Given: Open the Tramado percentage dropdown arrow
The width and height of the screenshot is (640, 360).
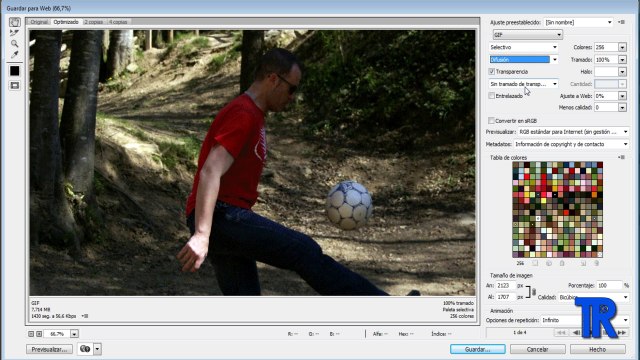Looking at the screenshot, I should (622, 60).
